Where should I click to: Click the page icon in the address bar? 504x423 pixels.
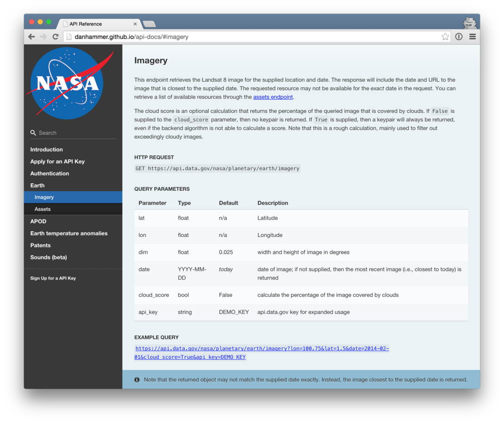69,37
